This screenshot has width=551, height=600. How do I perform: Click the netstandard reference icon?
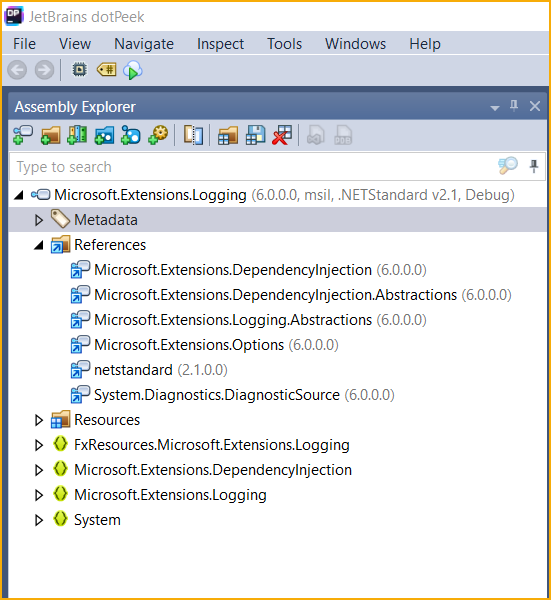pos(80,370)
